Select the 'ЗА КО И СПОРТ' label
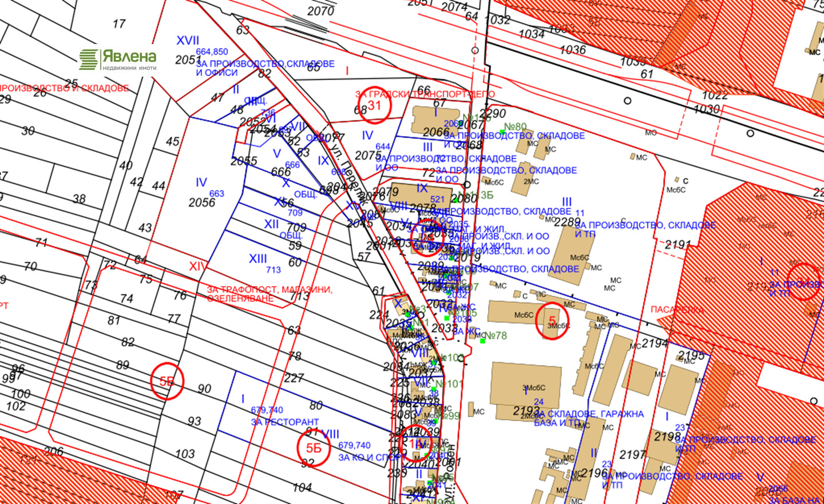824x504 pixels. click(x=371, y=458)
